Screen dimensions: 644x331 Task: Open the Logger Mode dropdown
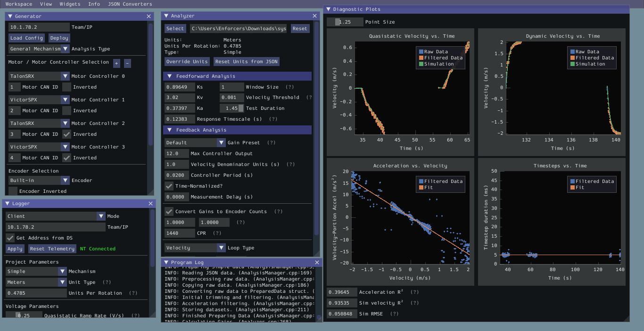click(x=56, y=216)
